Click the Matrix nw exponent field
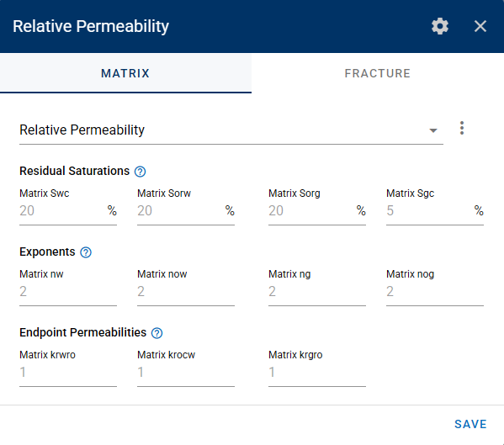The height and width of the screenshot is (445, 504). pyautogui.click(x=68, y=291)
